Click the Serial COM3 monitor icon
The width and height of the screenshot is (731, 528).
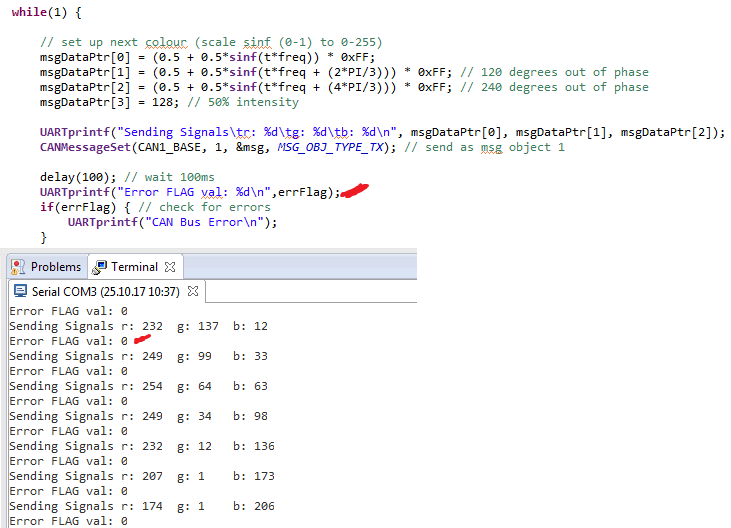coord(21,291)
